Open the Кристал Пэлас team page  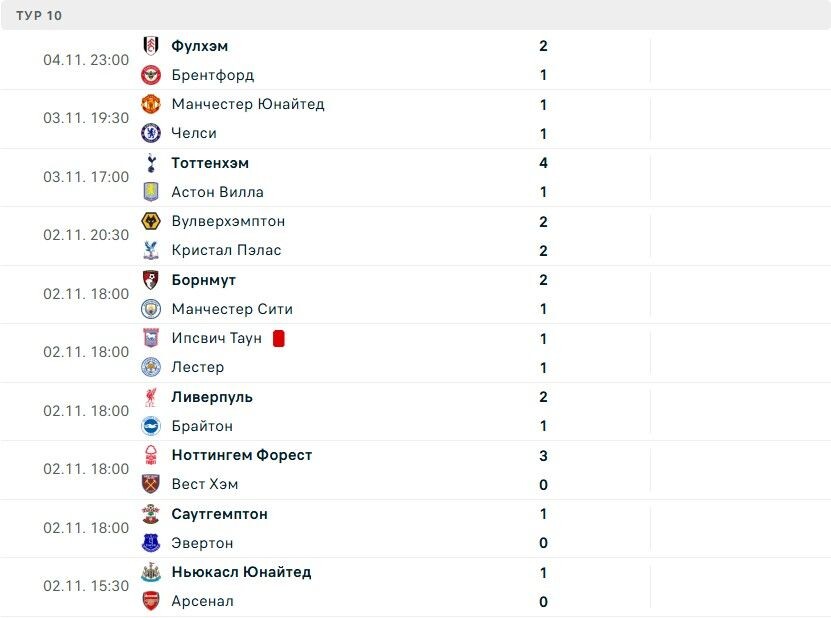226,250
